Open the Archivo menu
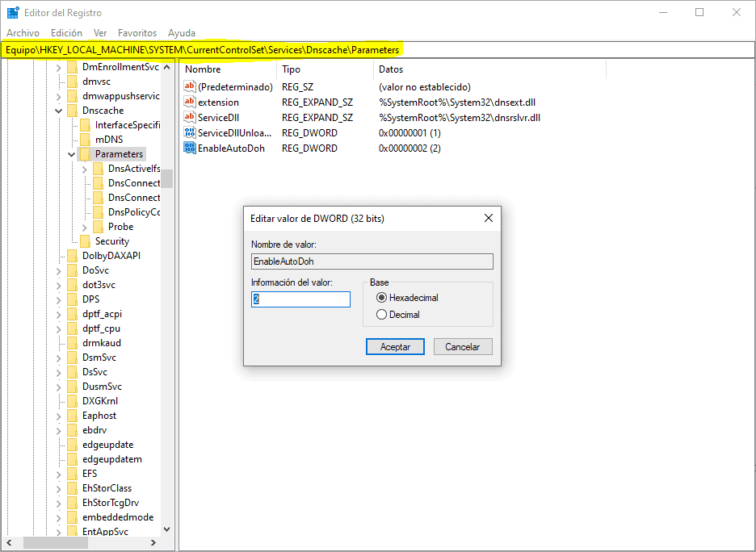756x552 pixels. pos(23,33)
